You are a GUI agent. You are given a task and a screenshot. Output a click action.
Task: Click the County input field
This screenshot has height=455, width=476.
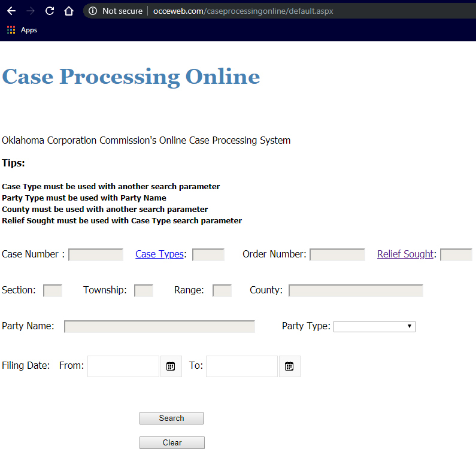point(356,290)
